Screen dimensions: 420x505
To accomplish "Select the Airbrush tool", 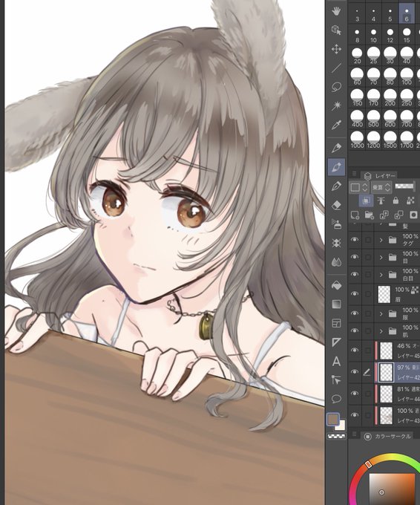I will pyautogui.click(x=336, y=224).
